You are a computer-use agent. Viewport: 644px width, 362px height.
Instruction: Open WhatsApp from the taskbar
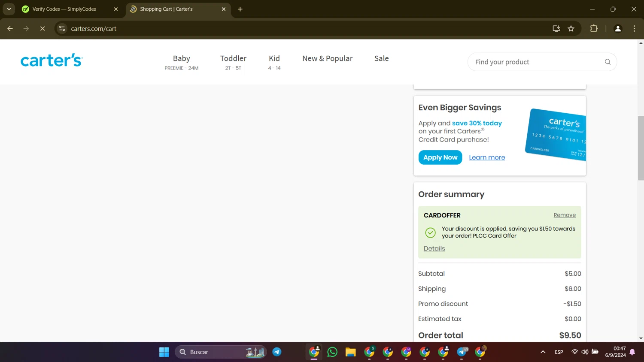pyautogui.click(x=332, y=352)
